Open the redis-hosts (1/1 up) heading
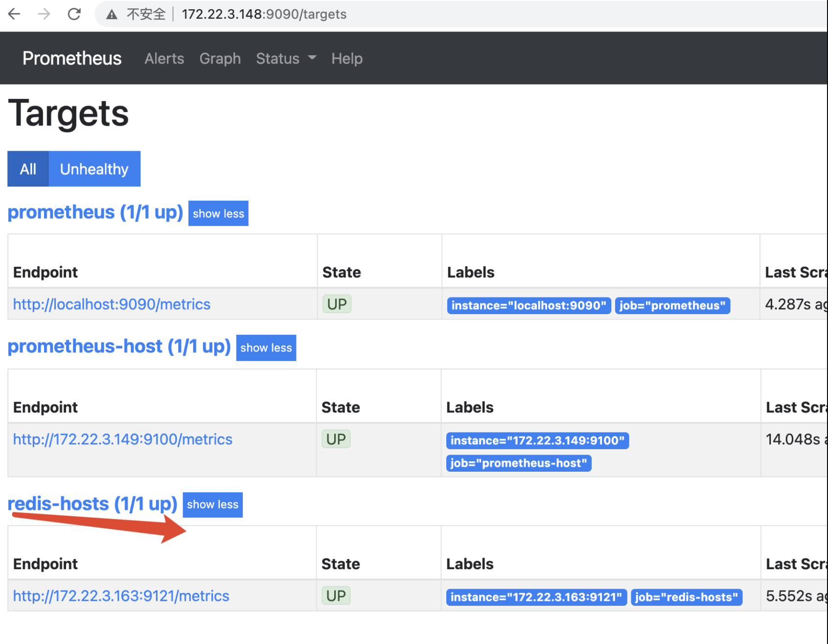Viewport: 828px width, 644px height. [x=92, y=504]
